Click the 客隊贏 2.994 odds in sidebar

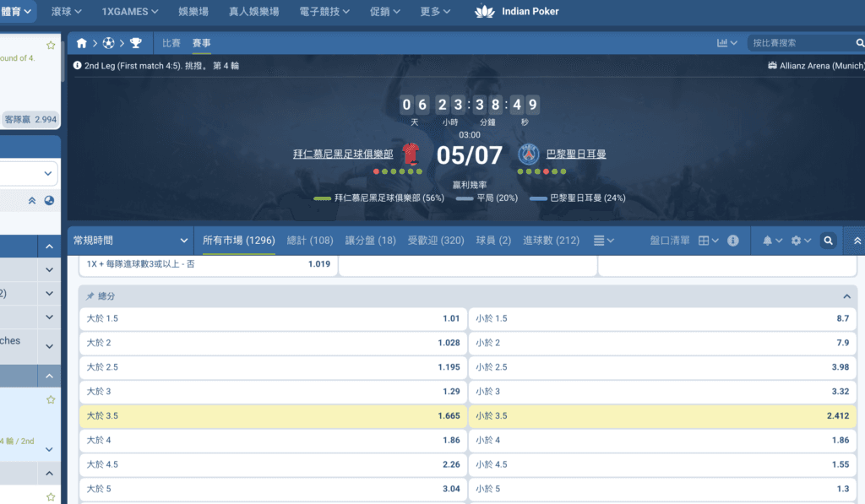tap(30, 119)
